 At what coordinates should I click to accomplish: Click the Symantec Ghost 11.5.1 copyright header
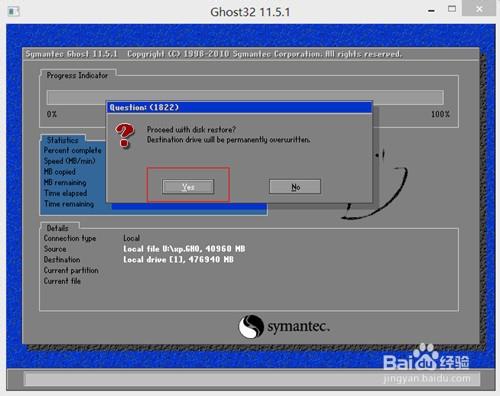214,54
